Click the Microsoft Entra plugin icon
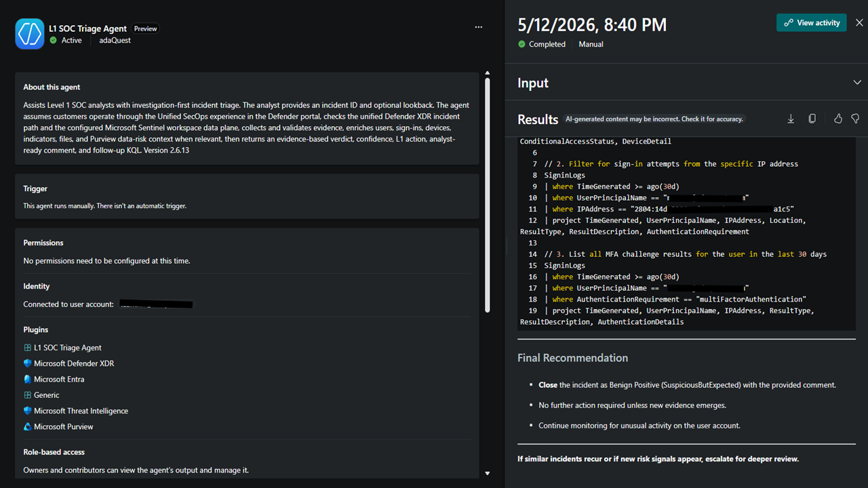This screenshot has width=868, height=488. pyautogui.click(x=28, y=379)
